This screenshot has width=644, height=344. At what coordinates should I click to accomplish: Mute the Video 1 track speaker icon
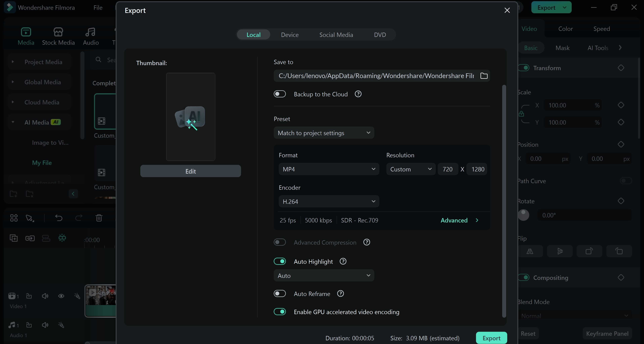click(45, 296)
